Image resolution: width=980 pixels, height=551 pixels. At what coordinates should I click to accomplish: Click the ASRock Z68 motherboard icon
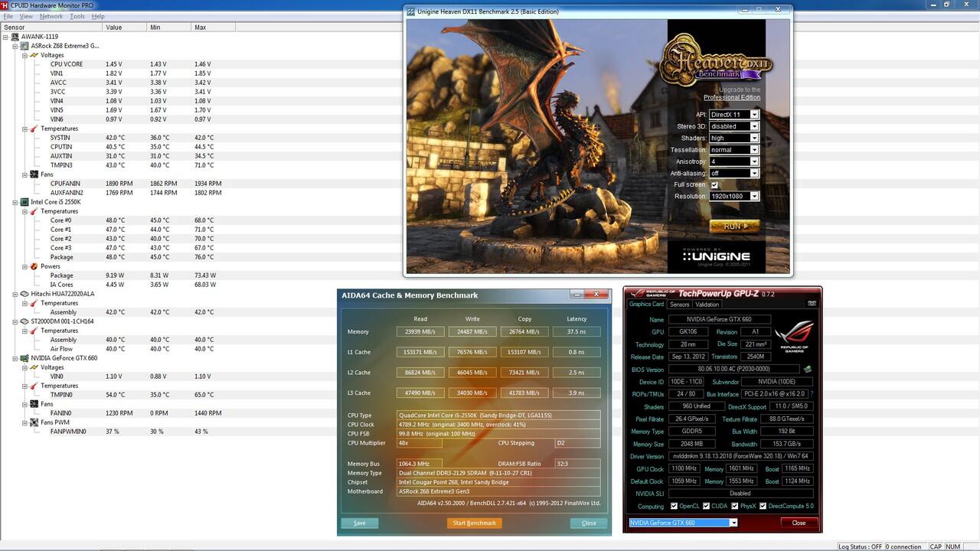(x=24, y=46)
